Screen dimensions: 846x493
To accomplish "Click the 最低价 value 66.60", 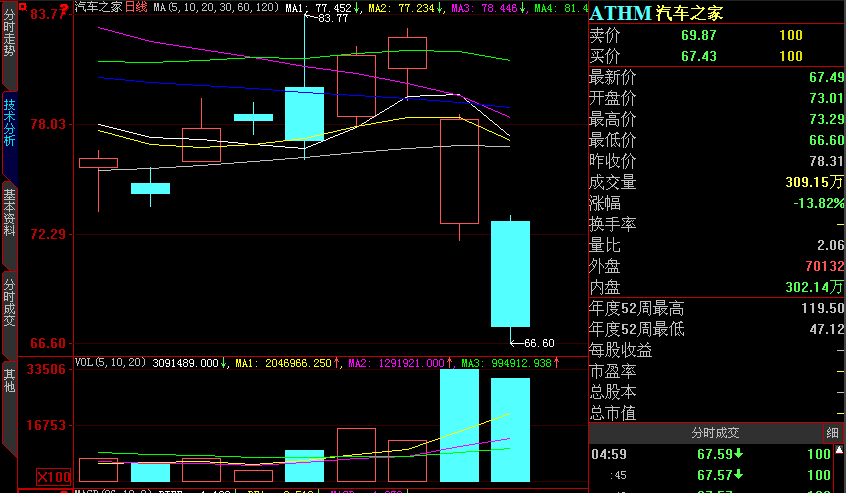I will point(826,141).
